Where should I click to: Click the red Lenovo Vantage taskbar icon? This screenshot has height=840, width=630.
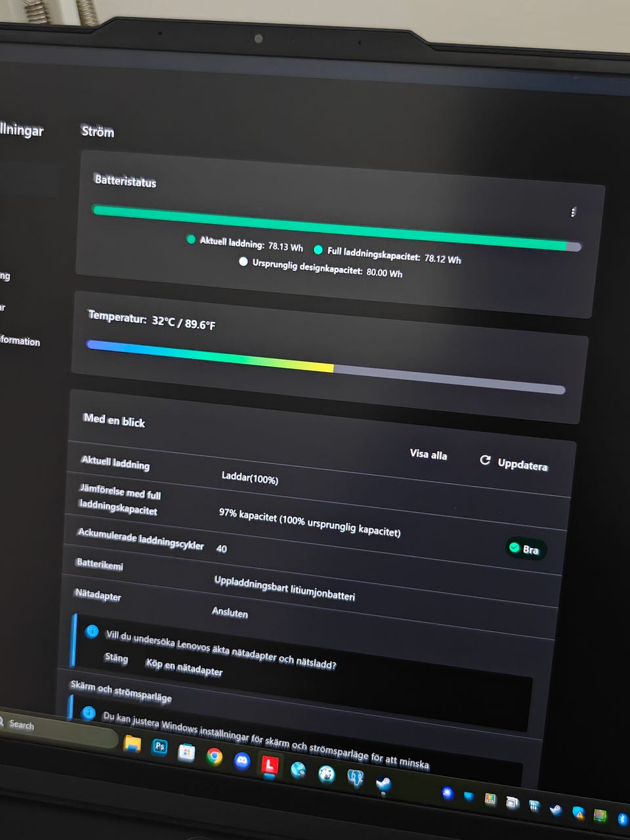coord(270,765)
